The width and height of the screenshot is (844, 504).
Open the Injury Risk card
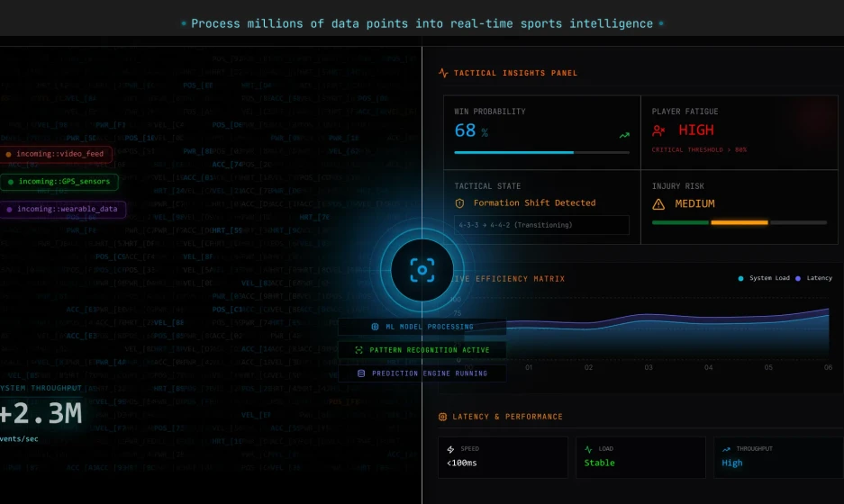pos(740,207)
